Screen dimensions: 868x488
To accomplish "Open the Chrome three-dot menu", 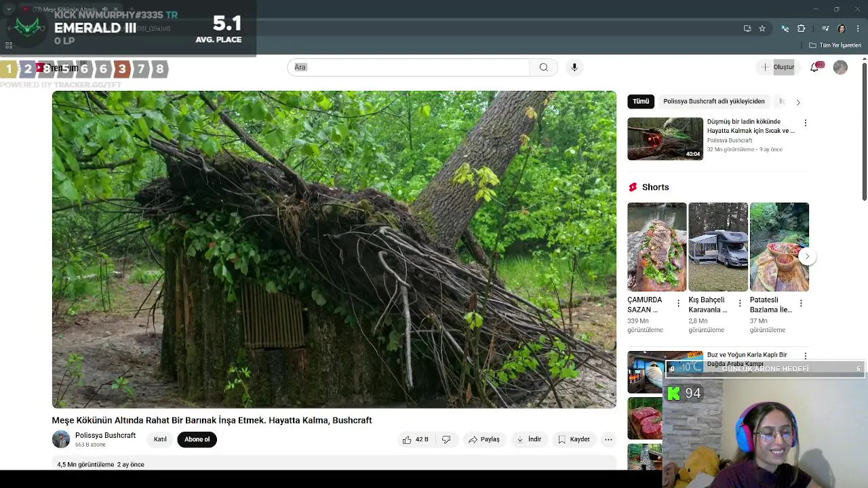I will coord(859,28).
